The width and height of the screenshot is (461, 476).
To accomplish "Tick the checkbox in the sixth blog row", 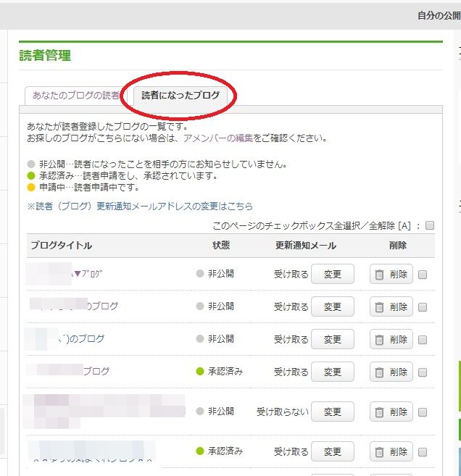I will [423, 452].
